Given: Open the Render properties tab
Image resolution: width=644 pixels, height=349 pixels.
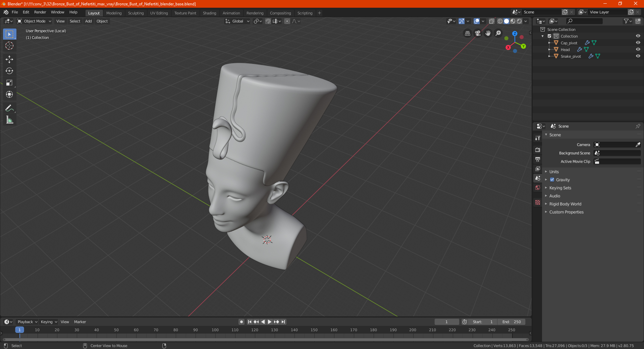Looking at the screenshot, I should tap(538, 150).
